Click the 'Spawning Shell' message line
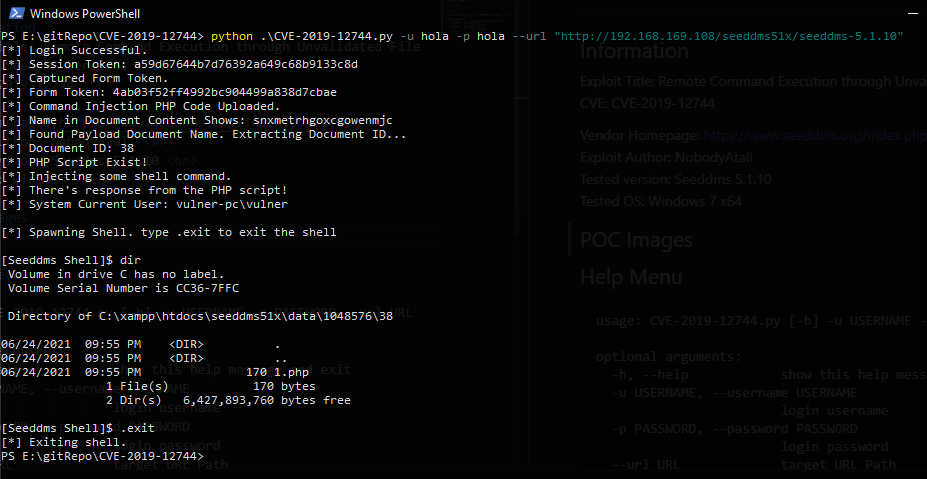927x479 pixels. point(168,232)
